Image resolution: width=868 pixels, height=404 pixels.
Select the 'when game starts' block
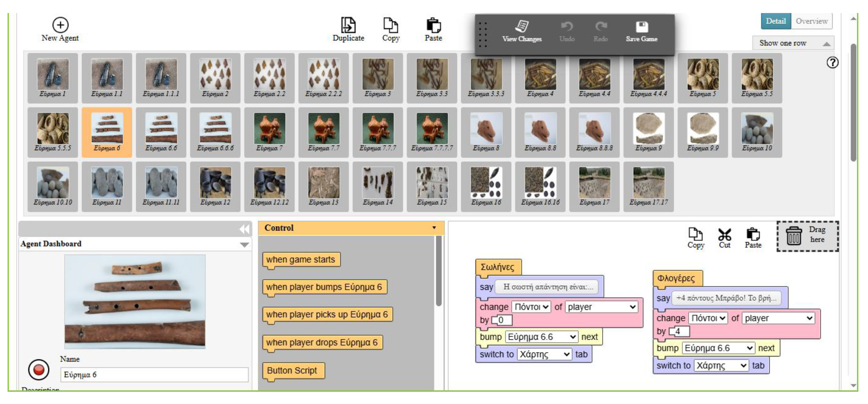click(301, 260)
